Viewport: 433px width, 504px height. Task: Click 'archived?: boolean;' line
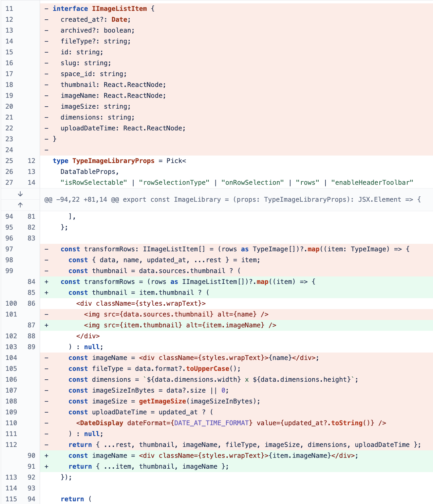pos(237,30)
